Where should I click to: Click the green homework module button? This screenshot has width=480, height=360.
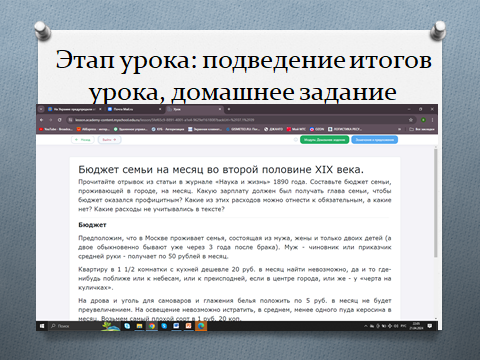(x=324, y=140)
